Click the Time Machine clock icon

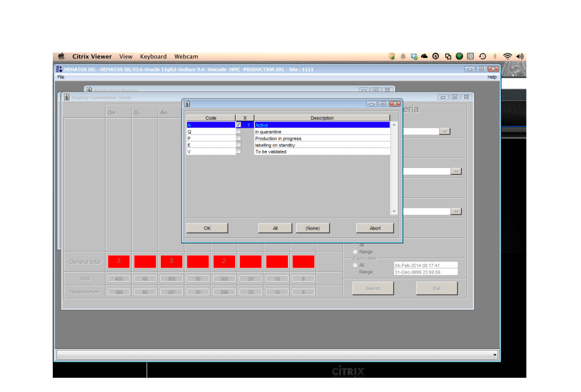(x=482, y=56)
